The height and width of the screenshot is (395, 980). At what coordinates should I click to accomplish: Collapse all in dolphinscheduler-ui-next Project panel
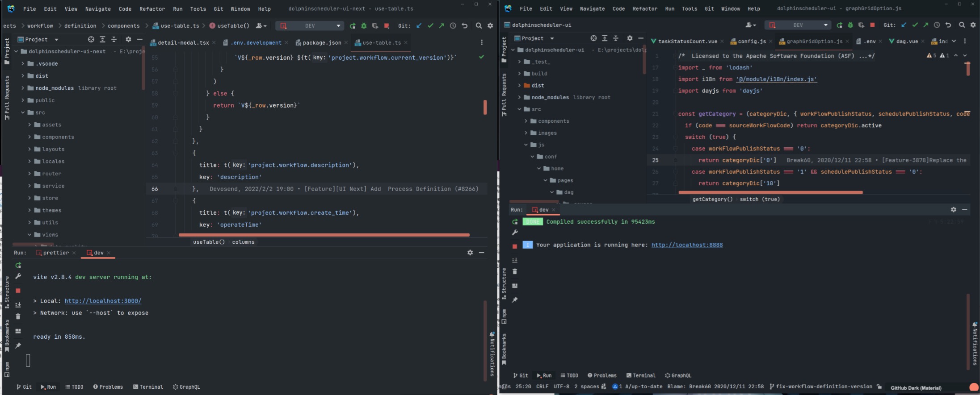click(114, 40)
